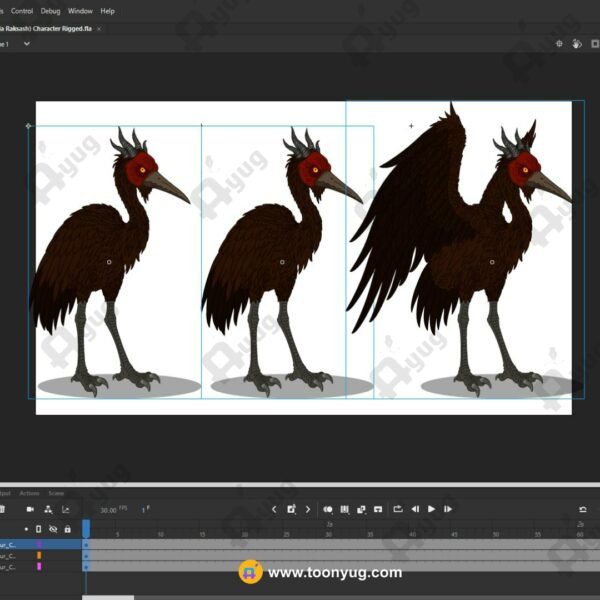Click the edit multiple frames icon
The image size is (600, 600).
click(344, 509)
